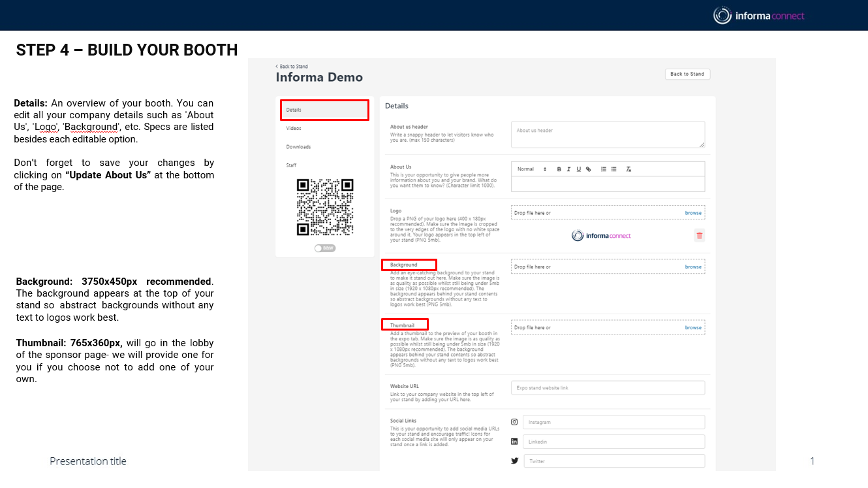Follow the small Back to Stand breadcrumb link
This screenshot has width=868, height=488.
pos(292,67)
